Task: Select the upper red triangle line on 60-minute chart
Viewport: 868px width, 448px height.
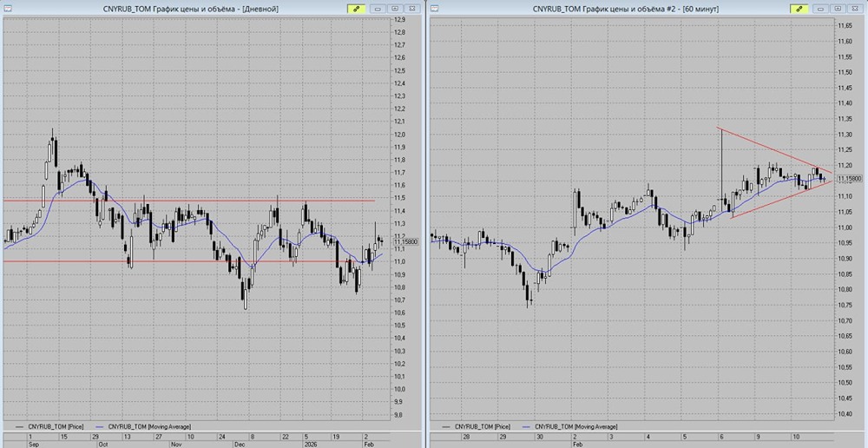Action: click(775, 150)
